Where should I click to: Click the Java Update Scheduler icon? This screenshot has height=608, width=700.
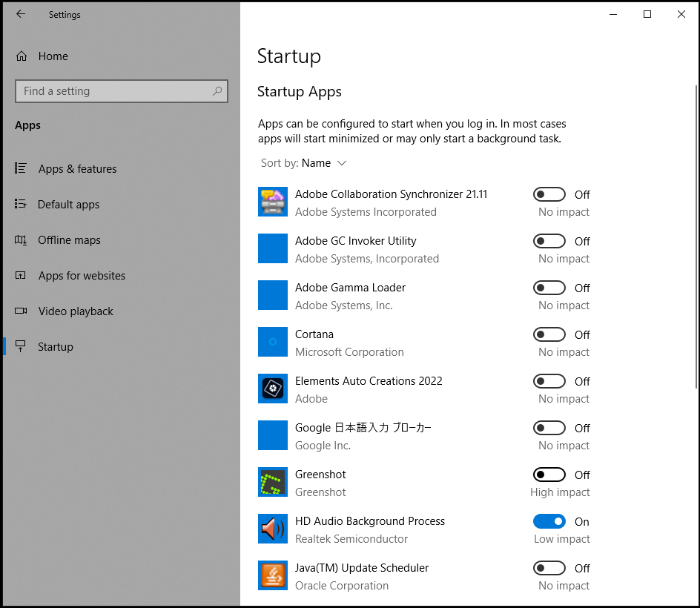272,576
